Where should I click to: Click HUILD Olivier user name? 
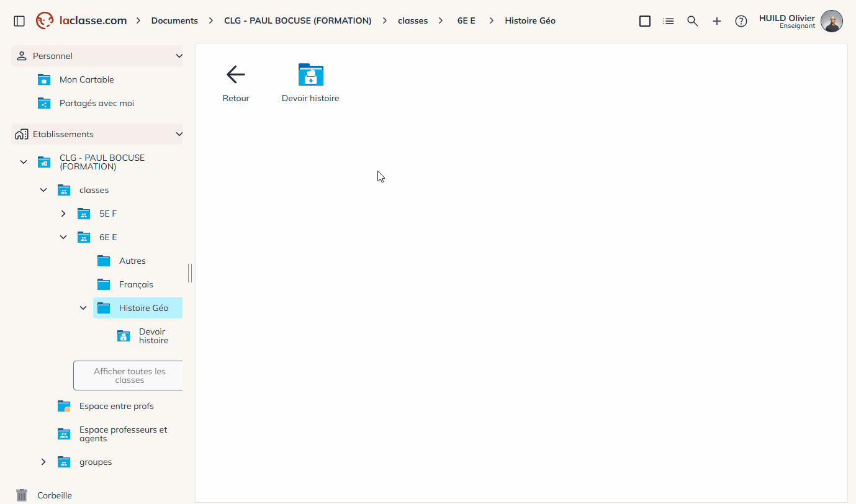click(787, 18)
